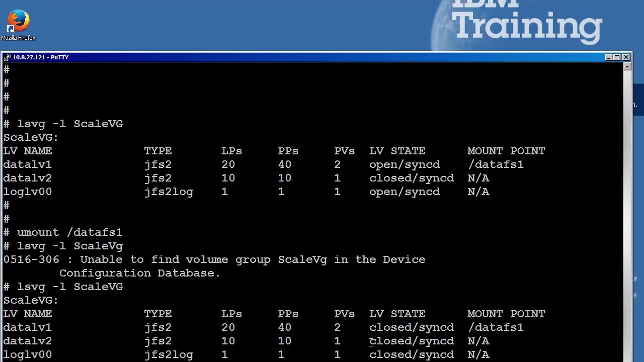Click the '0516-306' error message line
This screenshot has width=644, height=362.
(214, 259)
